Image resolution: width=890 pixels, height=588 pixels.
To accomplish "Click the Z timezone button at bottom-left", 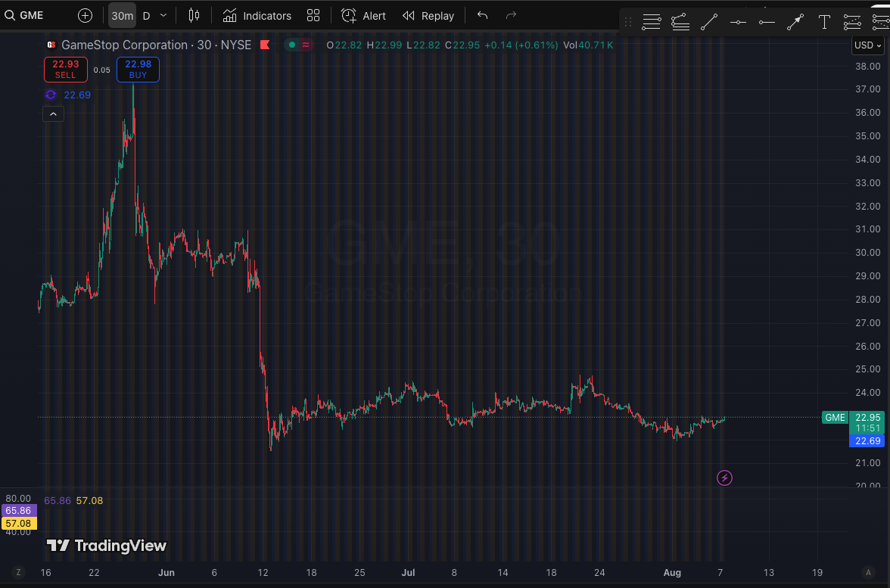I will click(18, 572).
